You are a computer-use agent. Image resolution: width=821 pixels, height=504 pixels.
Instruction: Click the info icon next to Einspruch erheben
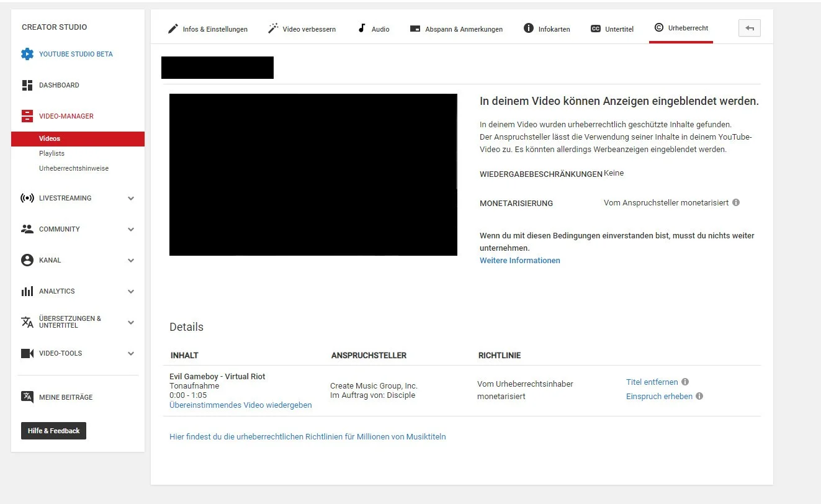point(699,396)
